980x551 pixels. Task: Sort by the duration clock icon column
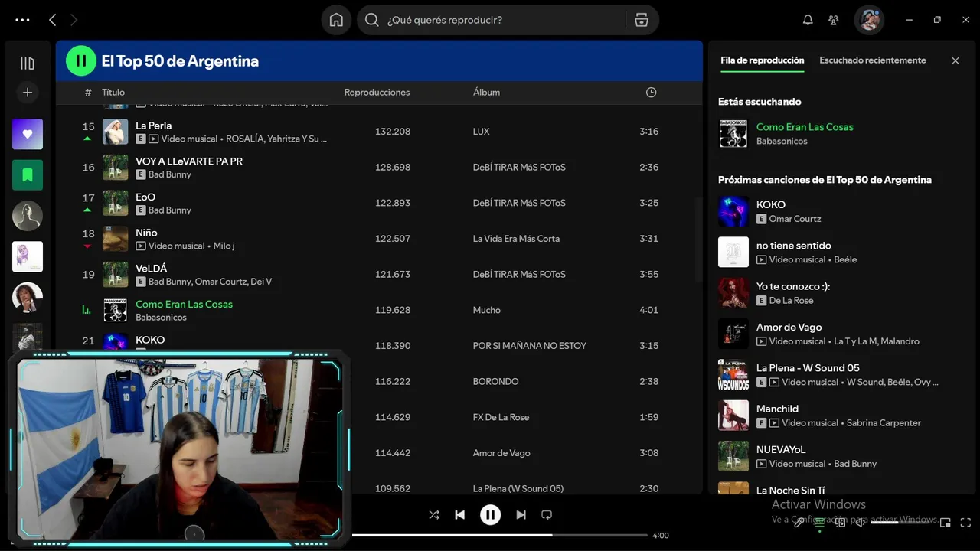coord(651,92)
